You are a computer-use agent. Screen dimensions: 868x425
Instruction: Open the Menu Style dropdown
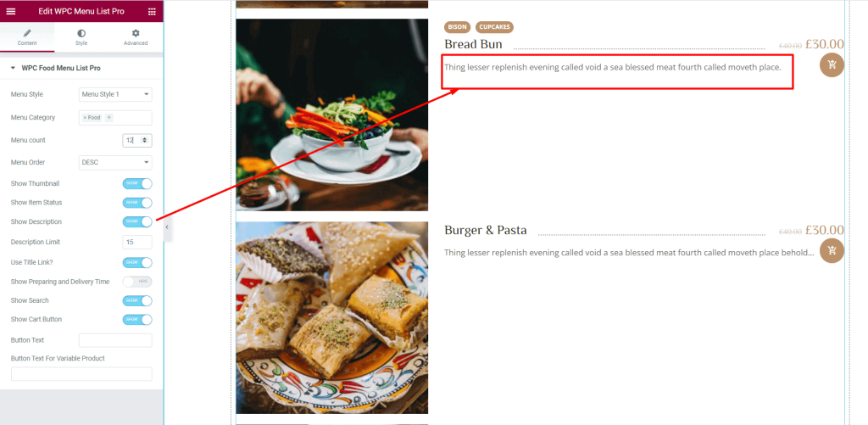click(115, 94)
